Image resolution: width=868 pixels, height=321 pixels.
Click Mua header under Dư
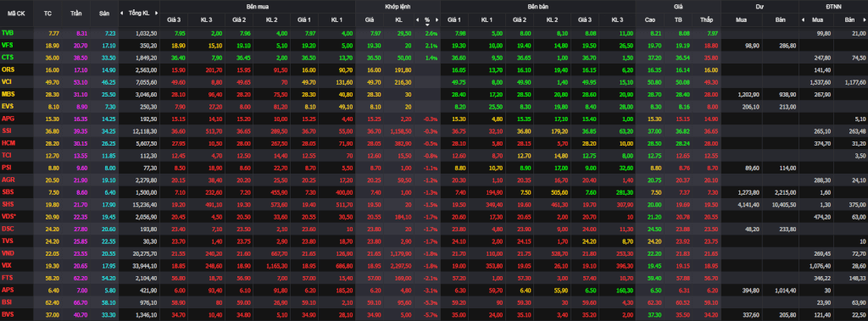[x=742, y=20]
